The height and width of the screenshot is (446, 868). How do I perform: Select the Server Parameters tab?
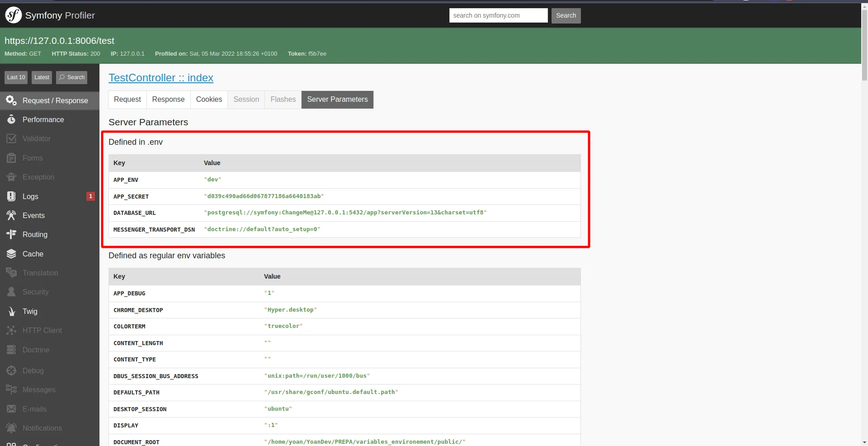tap(337, 100)
